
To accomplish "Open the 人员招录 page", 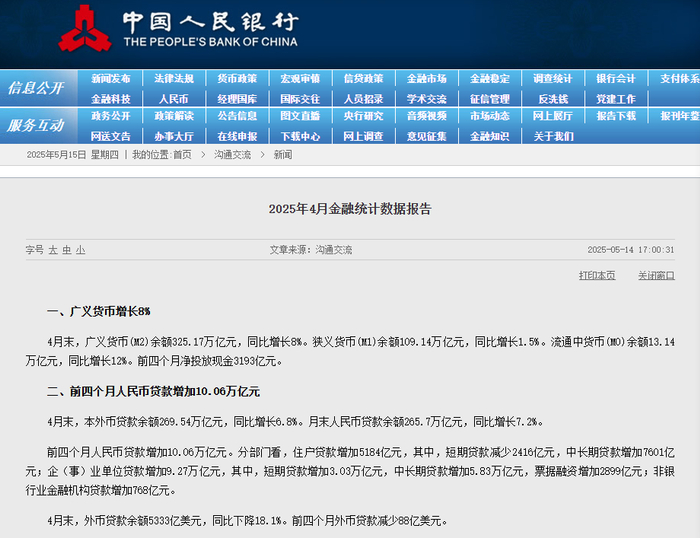I will point(363,99).
